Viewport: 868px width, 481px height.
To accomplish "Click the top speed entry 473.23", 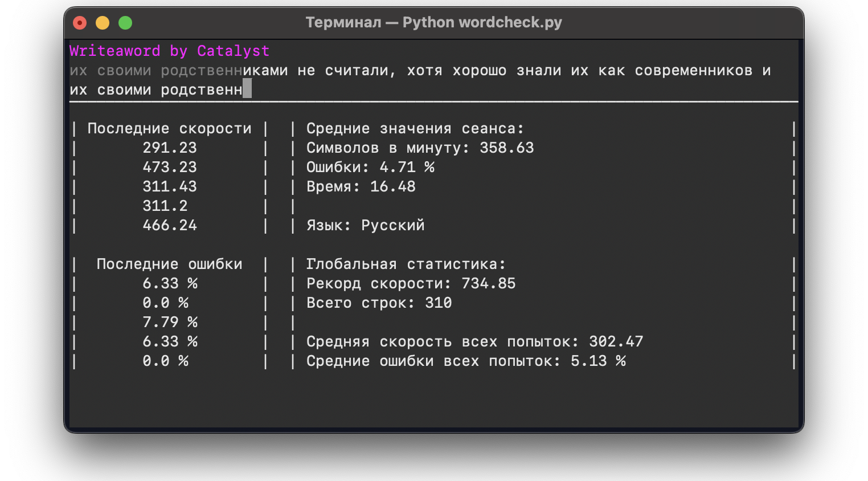I will (x=170, y=167).
